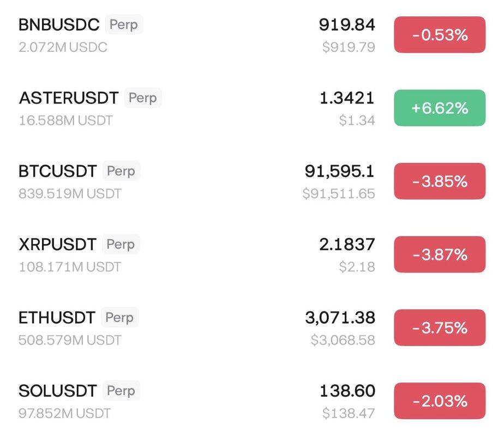This screenshot has height=436, width=504.
Task: Click the Perp tag beside BTCUSDT
Action: pos(121,171)
